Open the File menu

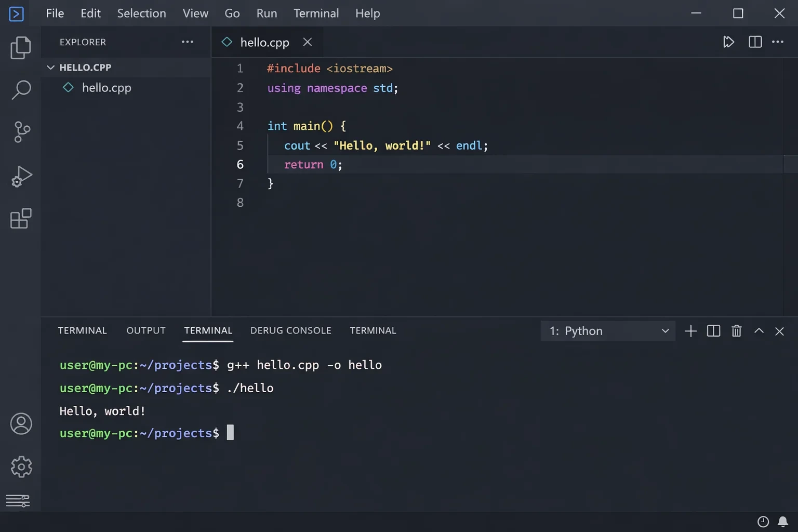pyautogui.click(x=55, y=14)
